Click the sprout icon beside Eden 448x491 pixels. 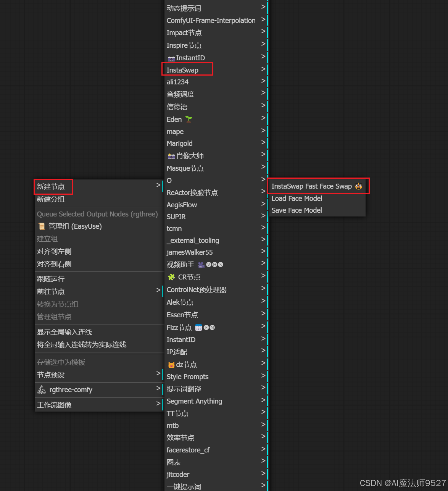(189, 119)
